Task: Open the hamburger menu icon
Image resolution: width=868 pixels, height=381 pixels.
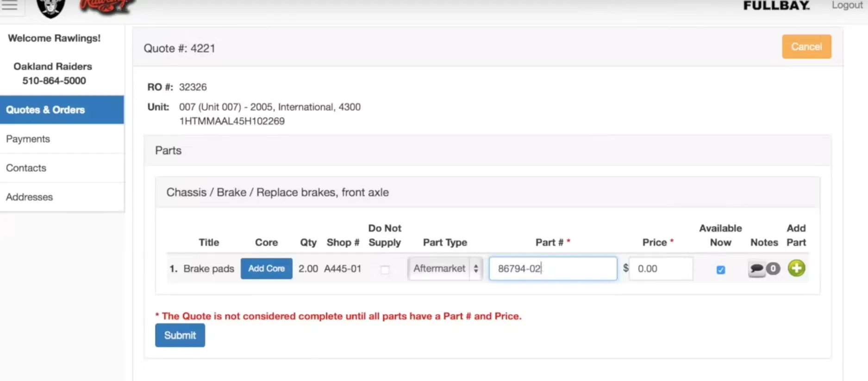Action: click(9, 6)
